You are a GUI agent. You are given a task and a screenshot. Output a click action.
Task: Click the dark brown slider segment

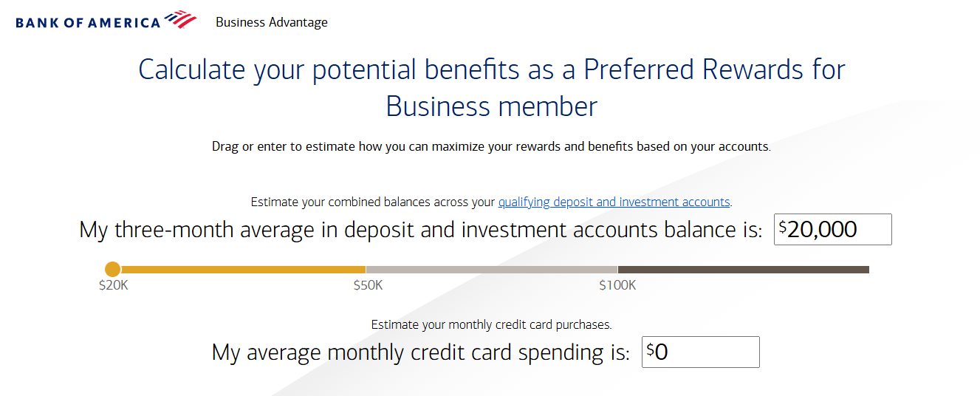(743, 270)
